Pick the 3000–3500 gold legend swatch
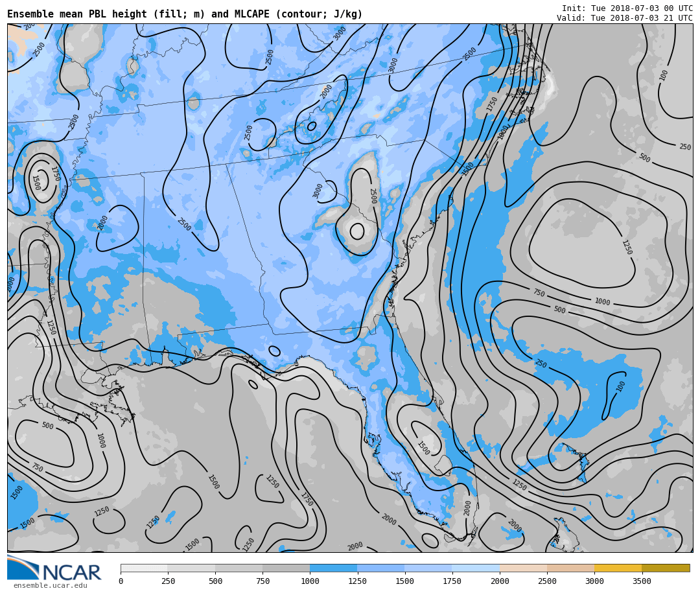The height and width of the screenshot is (593, 700). [x=618, y=568]
